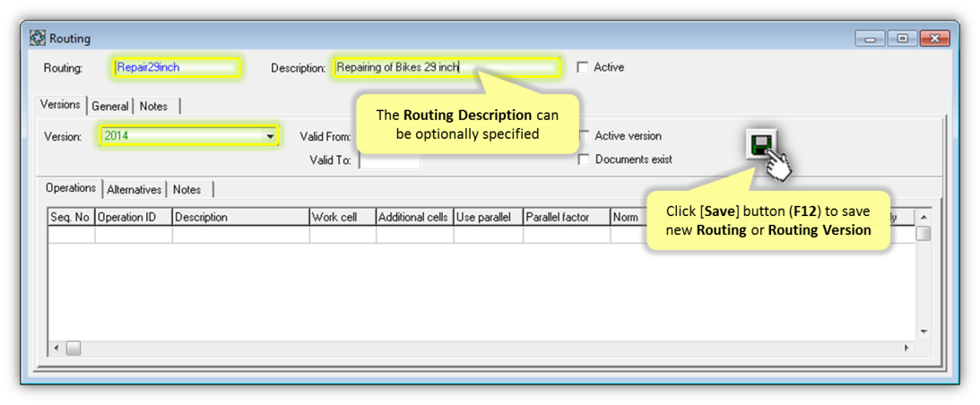Viewport: 980px width, 405px height.
Task: Click the Routing window title icon
Action: (38, 39)
